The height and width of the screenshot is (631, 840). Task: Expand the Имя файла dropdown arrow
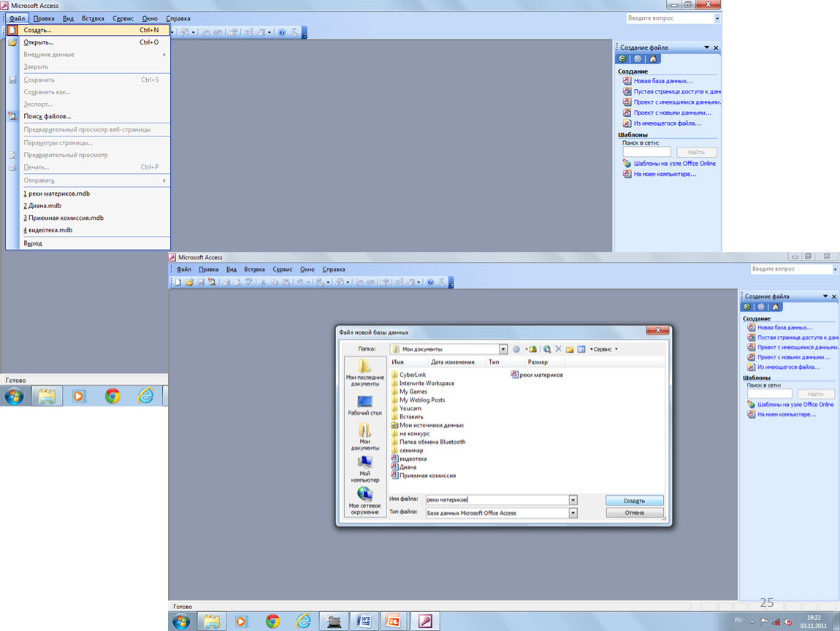tap(573, 500)
